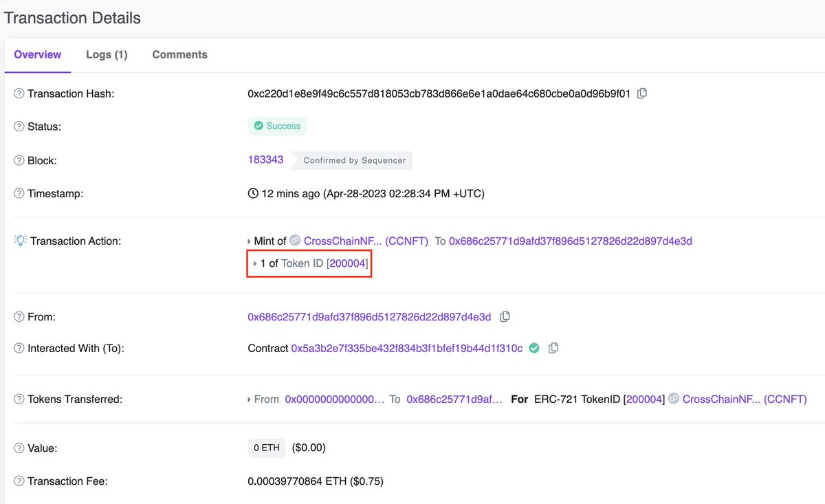This screenshot has width=825, height=504.
Task: Click the clock icon next to the timestamp
Action: click(x=252, y=193)
